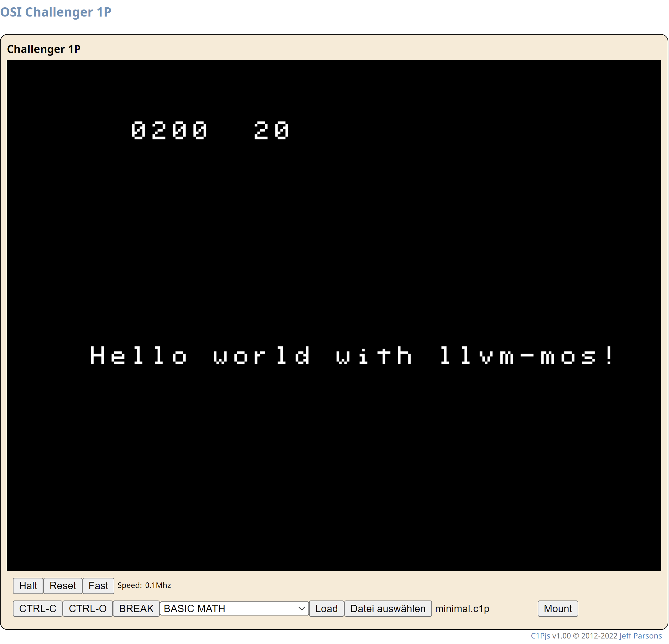669x644 pixels.
Task: Select the 'minimal.c1p' file name text
Action: [x=462, y=608]
